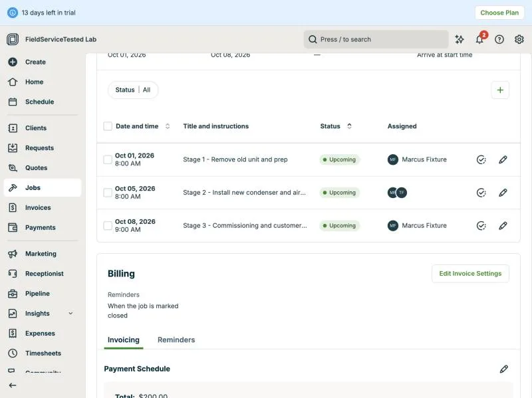Screen dimensions: 532x398
Task: Open the settings gear icon
Action: [519, 39]
